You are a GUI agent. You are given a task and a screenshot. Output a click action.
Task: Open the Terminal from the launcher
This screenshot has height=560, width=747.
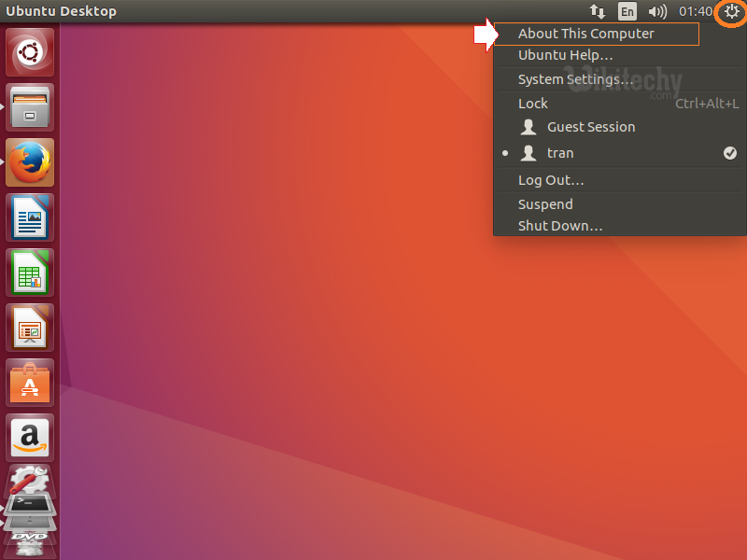click(31, 505)
